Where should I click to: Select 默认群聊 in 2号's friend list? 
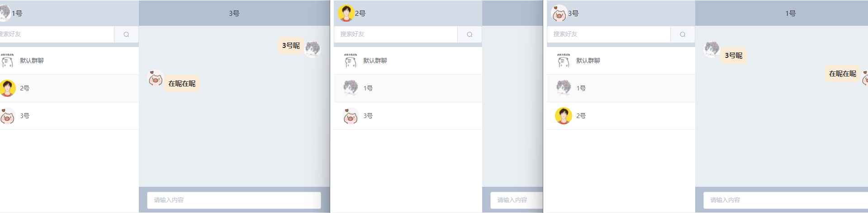point(408,61)
